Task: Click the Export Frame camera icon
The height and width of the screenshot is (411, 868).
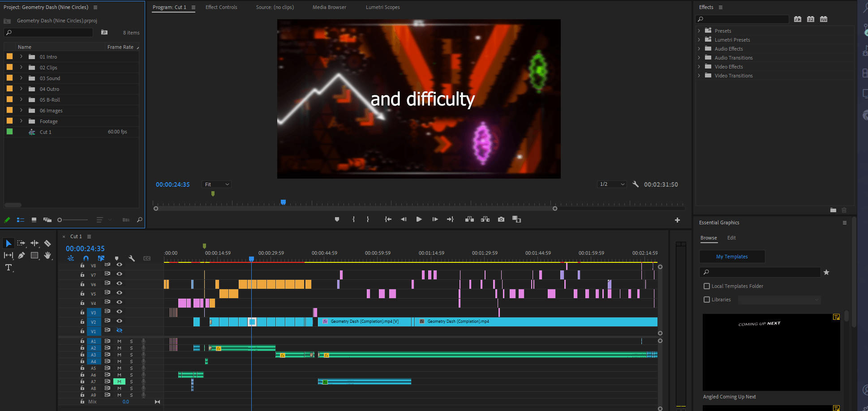Action: pyautogui.click(x=501, y=219)
